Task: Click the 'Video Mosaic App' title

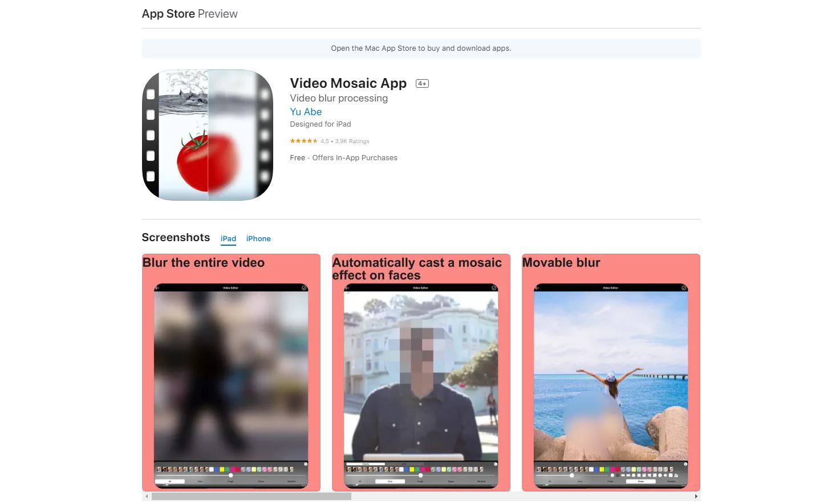Action: 348,83
